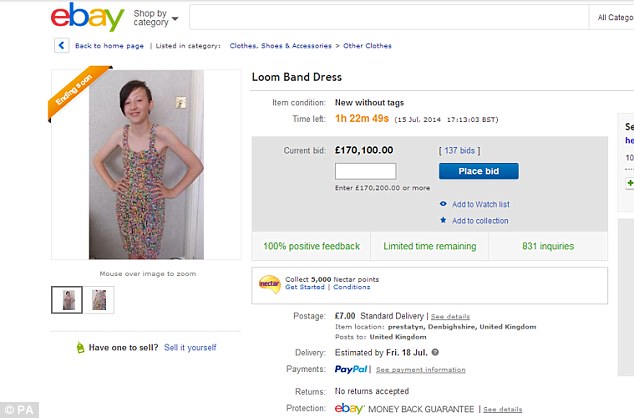Expand the All Categories search dropdown
This screenshot has width=634, height=418.
click(x=613, y=17)
